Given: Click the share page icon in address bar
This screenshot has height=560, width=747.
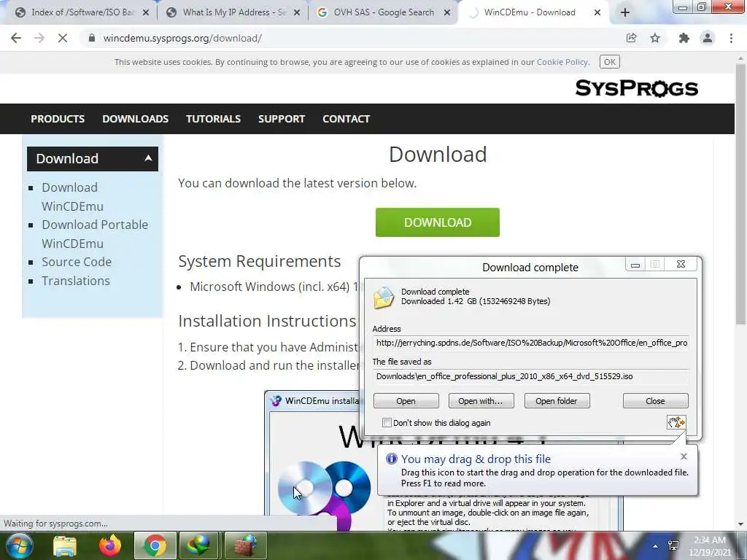Looking at the screenshot, I should coord(631,38).
